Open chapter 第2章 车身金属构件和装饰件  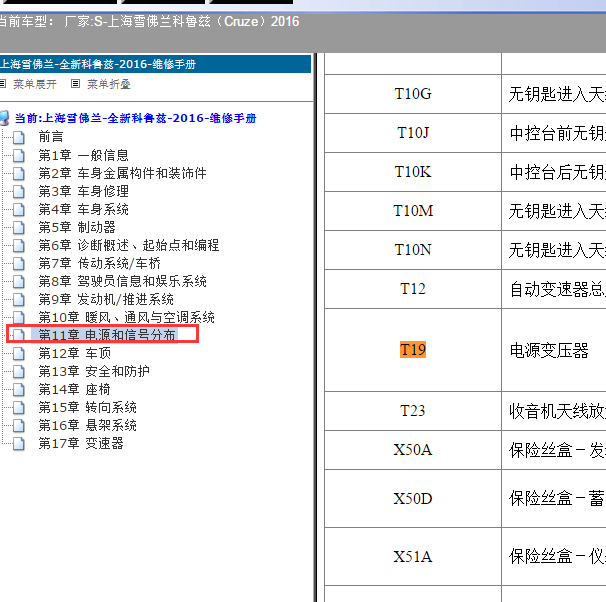[123, 173]
